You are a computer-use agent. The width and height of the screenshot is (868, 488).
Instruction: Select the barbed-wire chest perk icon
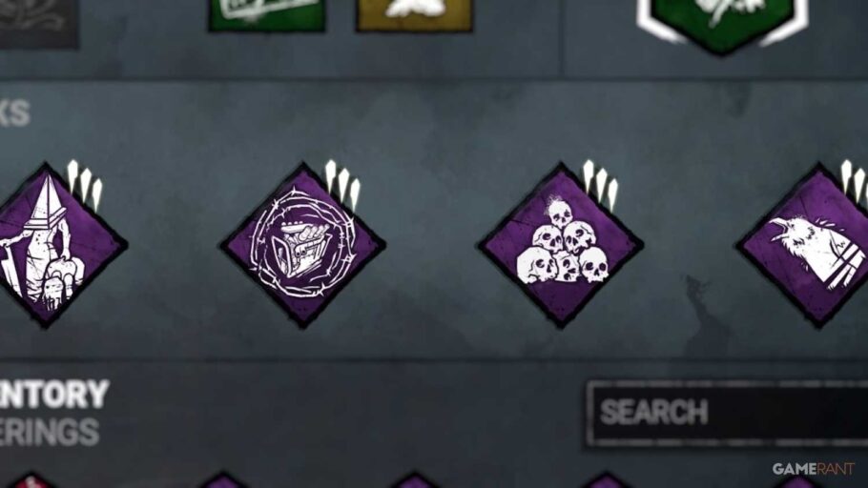click(302, 245)
